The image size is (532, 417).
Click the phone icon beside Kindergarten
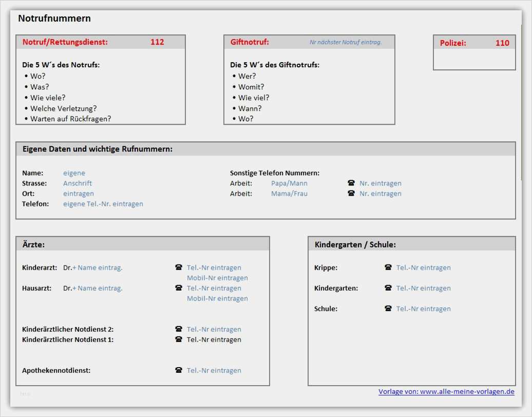(x=388, y=288)
